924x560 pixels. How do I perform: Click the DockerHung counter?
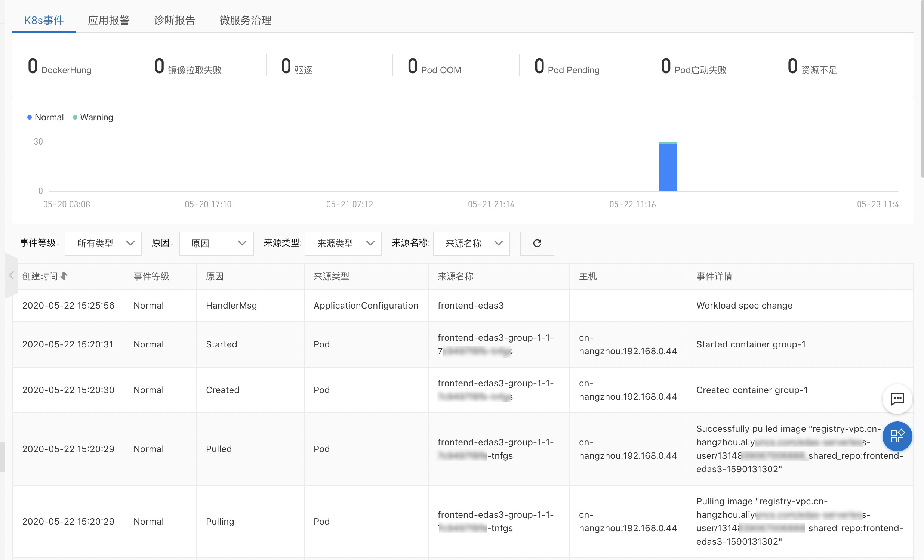pos(60,67)
